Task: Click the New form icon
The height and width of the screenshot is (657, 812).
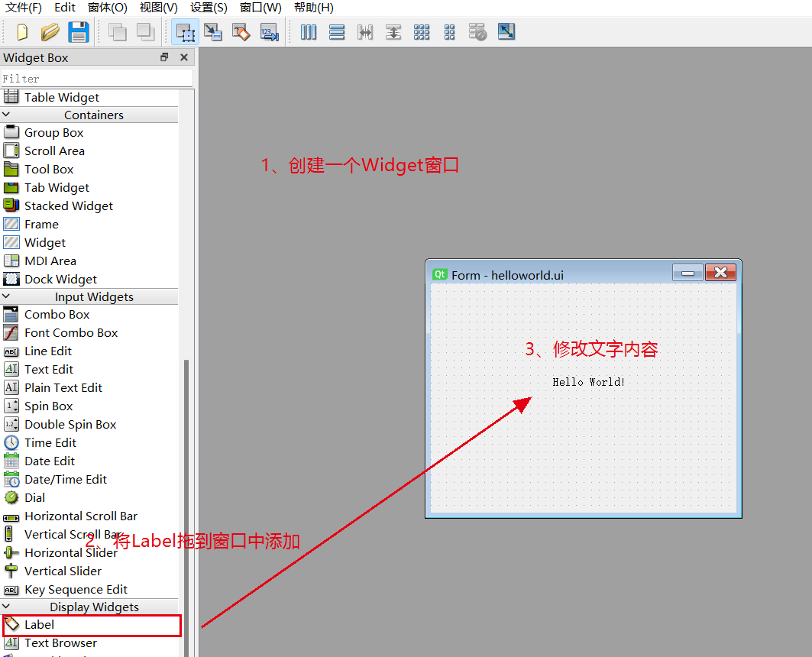Action: click(22, 32)
